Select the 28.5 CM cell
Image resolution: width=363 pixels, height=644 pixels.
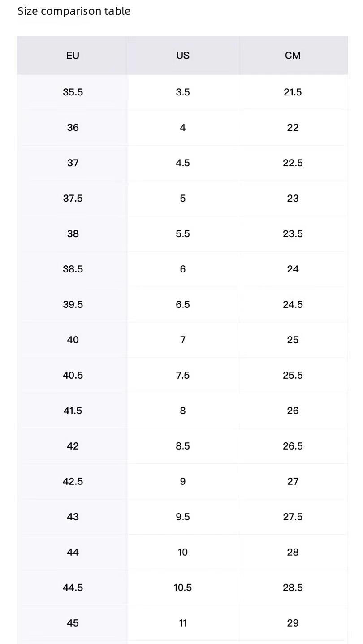click(293, 588)
